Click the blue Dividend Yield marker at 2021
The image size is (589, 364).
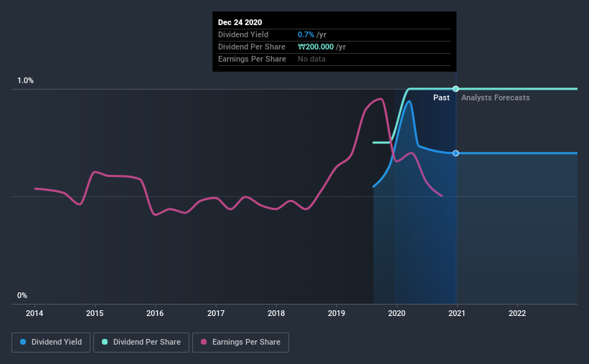coord(456,153)
